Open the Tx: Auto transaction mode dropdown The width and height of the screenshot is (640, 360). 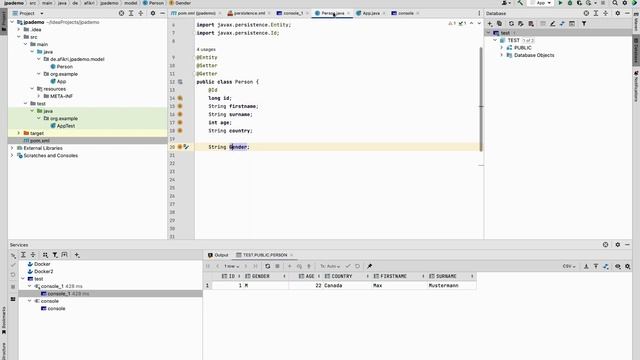[x=330, y=266]
